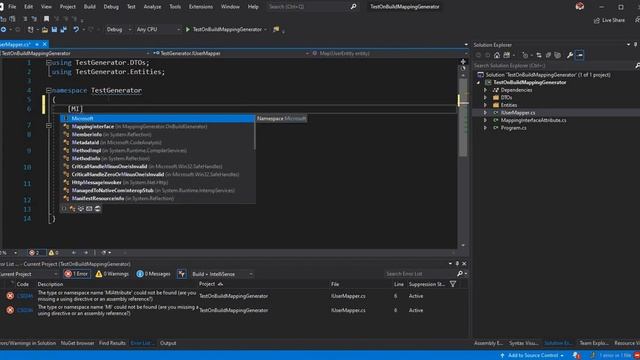The image size is (640, 360).
Task: Switch to the Output tab
Action: (168, 343)
